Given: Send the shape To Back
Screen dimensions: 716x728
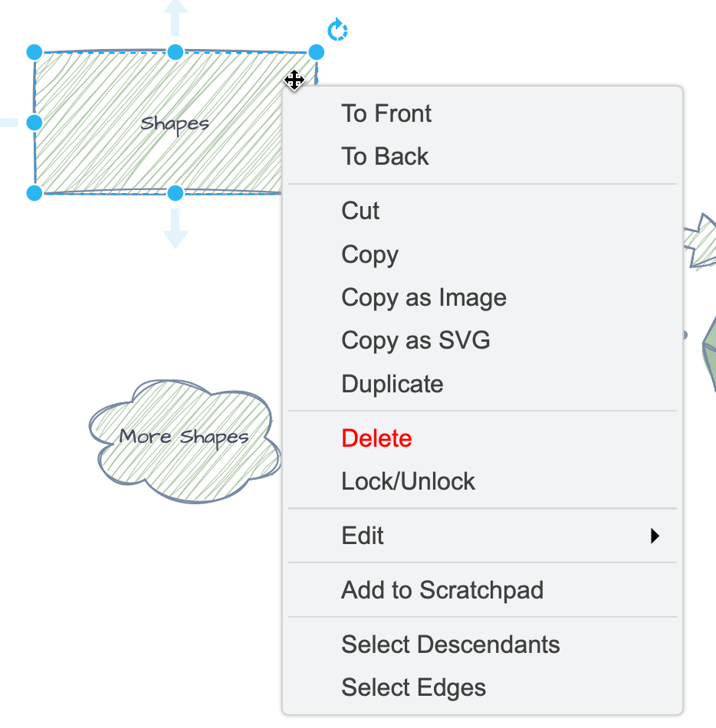Looking at the screenshot, I should click(385, 156).
